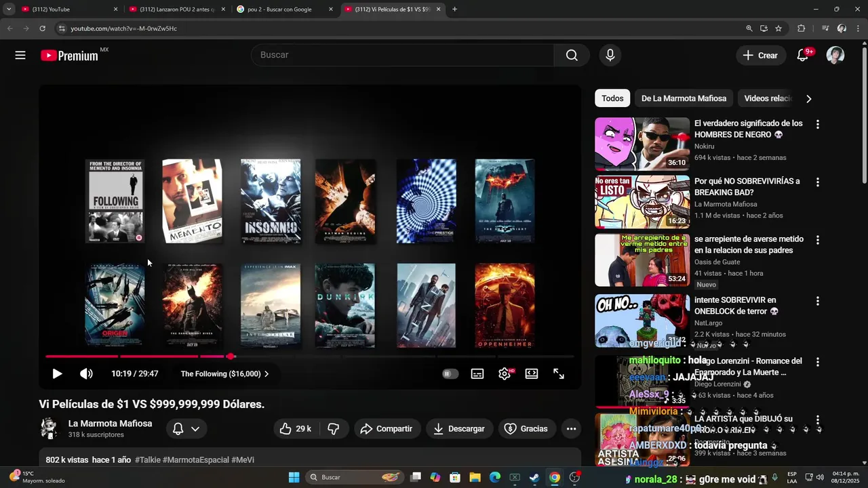Click the address bar URL

123,28
